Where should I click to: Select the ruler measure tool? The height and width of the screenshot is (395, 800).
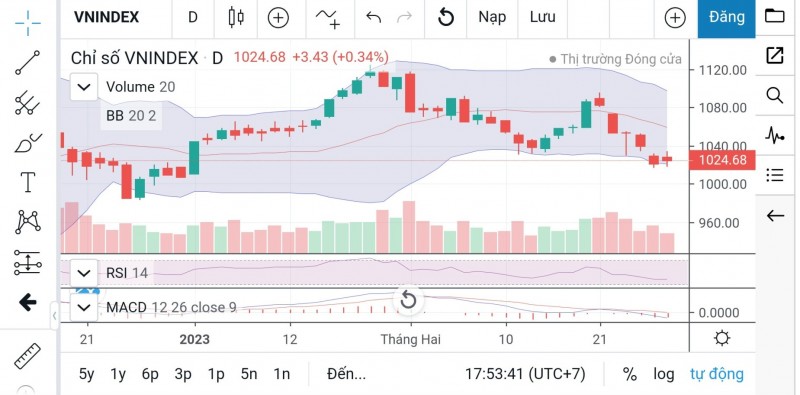click(x=28, y=356)
